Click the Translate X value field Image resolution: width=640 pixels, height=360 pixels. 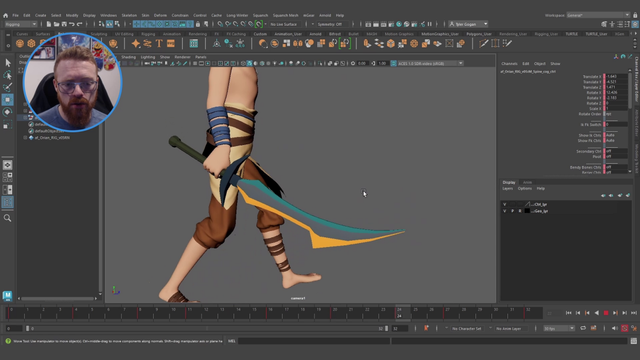coord(616,76)
